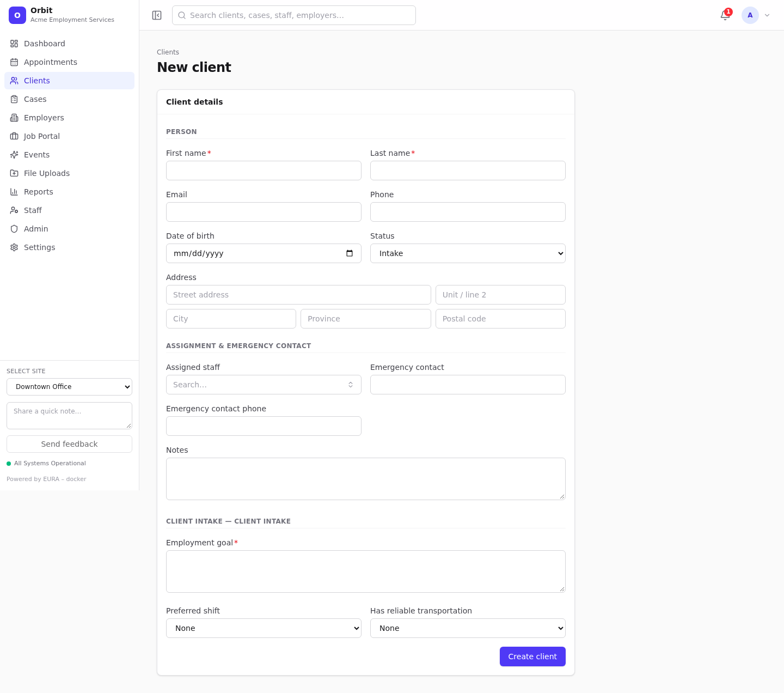
Task: Open Cases from sidebar
Action: [x=69, y=99]
